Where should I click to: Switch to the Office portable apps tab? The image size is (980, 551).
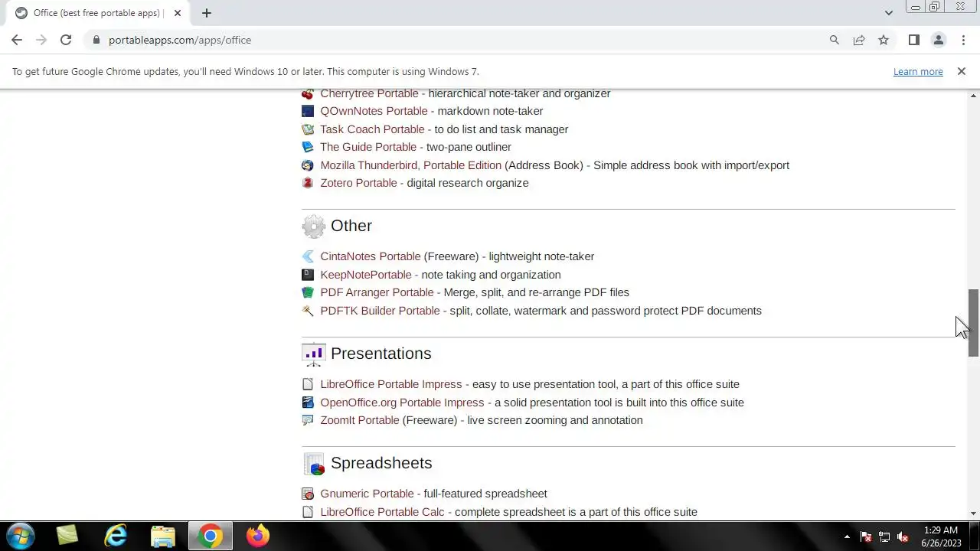tap(99, 13)
